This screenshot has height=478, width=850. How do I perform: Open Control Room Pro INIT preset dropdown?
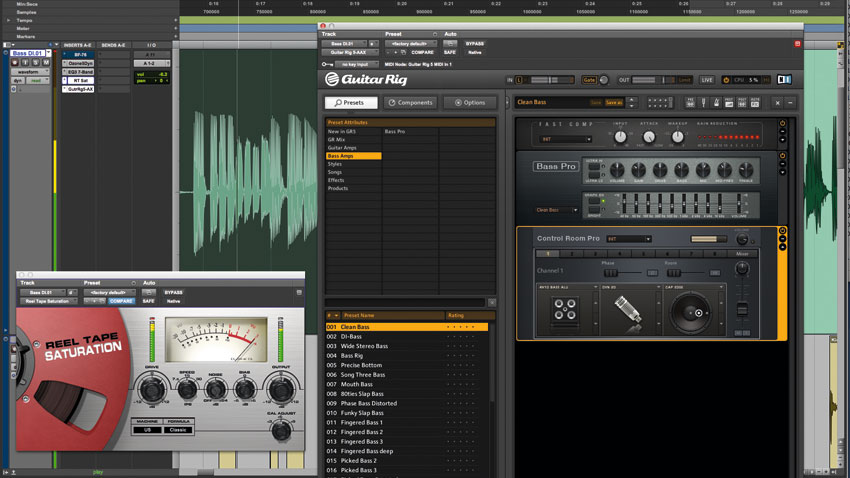(629, 239)
